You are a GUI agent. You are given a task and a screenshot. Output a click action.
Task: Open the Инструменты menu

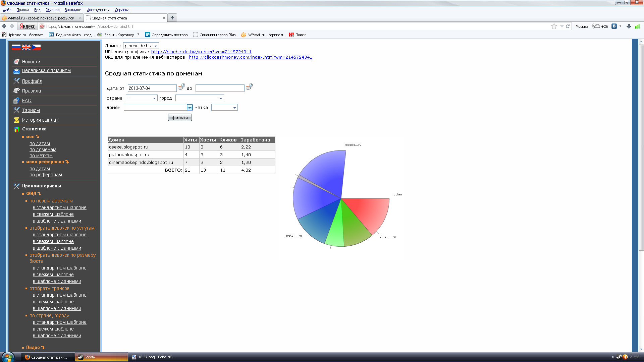[x=98, y=10]
